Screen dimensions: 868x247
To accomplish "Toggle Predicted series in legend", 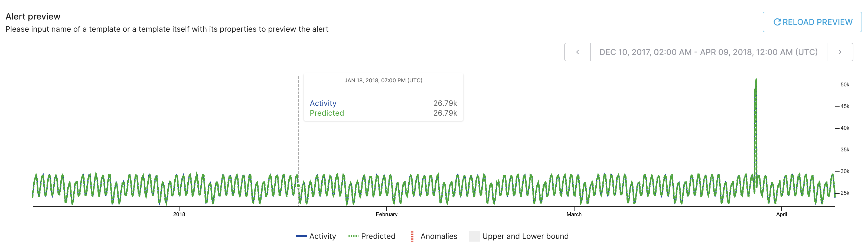I will tap(371, 236).
